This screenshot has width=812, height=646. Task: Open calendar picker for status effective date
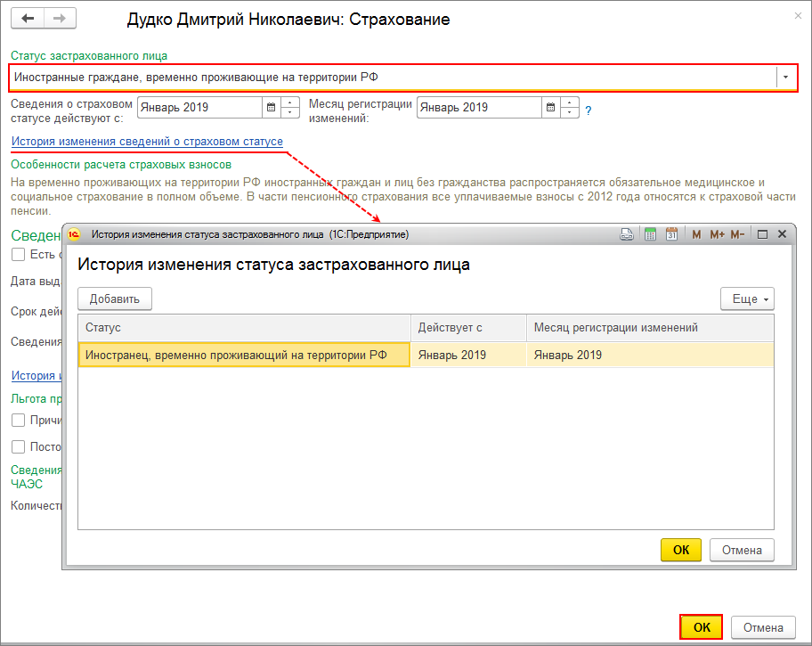click(x=270, y=108)
